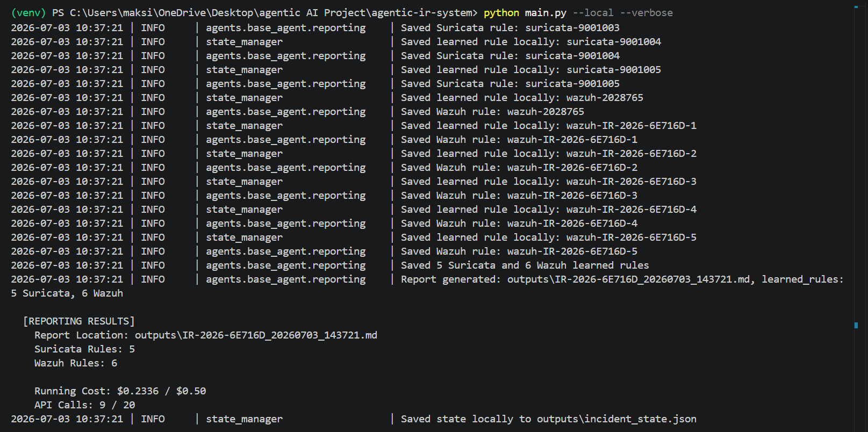Click the blue command marker in scrollbar gutter
Image resolution: width=868 pixels, height=432 pixels.
pyautogui.click(x=856, y=325)
